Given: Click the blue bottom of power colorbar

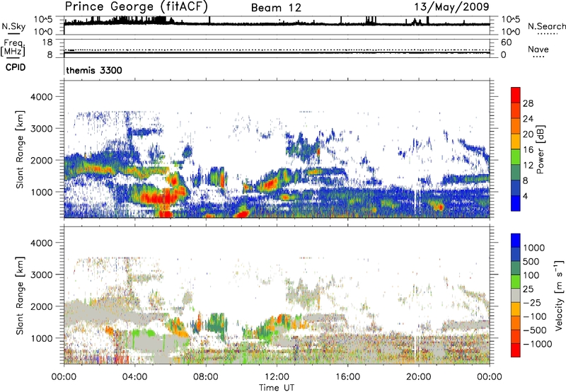Looking at the screenshot, I should coord(516,203).
